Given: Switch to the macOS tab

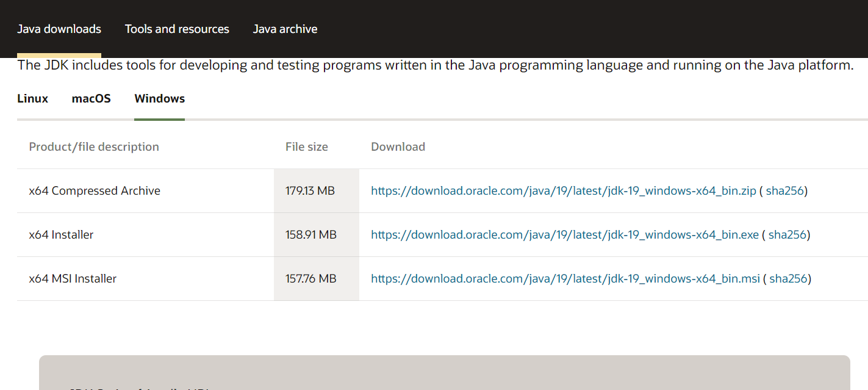Looking at the screenshot, I should tap(91, 98).
